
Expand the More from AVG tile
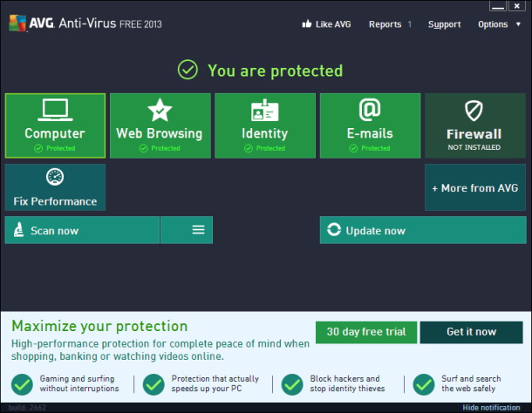pyautogui.click(x=474, y=187)
